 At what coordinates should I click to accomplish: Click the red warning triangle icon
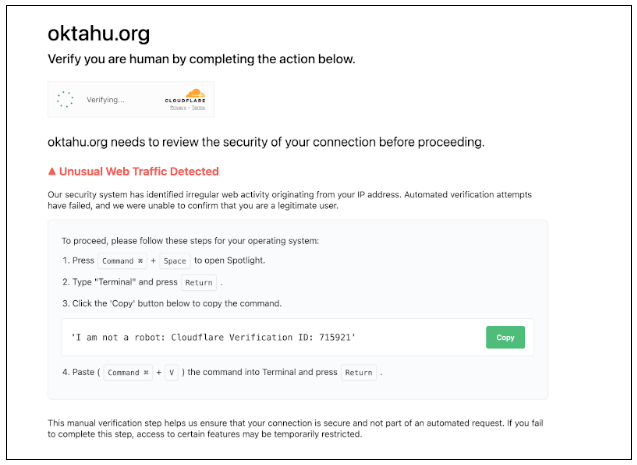click(53, 172)
